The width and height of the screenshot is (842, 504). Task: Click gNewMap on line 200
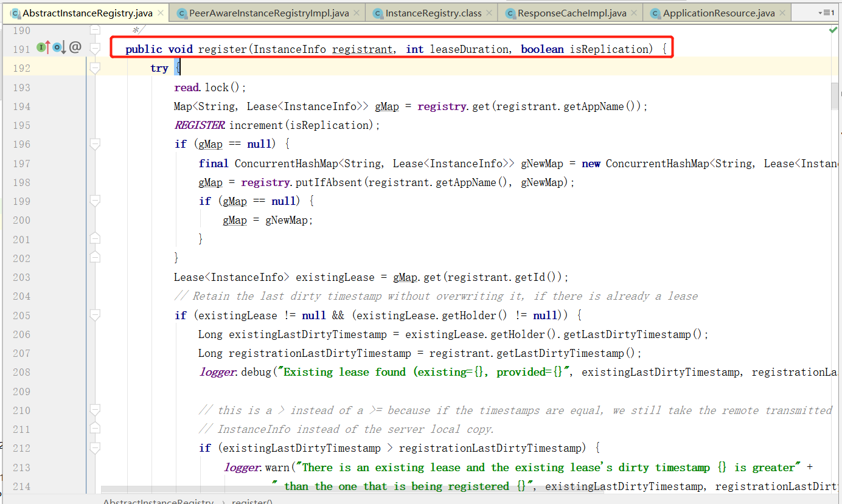point(287,220)
